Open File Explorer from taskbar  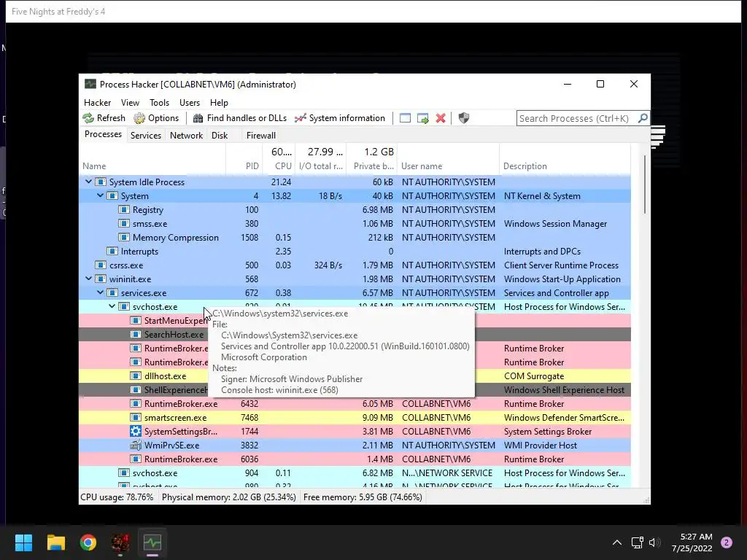click(55, 542)
